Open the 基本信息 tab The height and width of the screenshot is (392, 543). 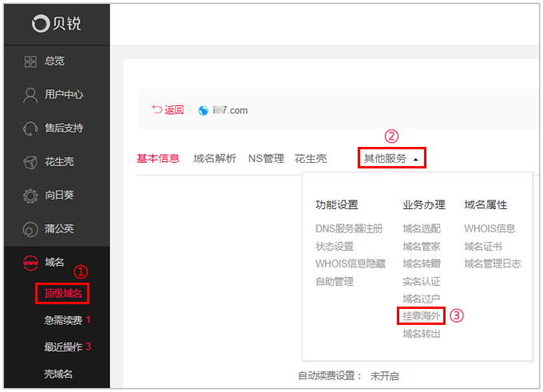coord(158,159)
